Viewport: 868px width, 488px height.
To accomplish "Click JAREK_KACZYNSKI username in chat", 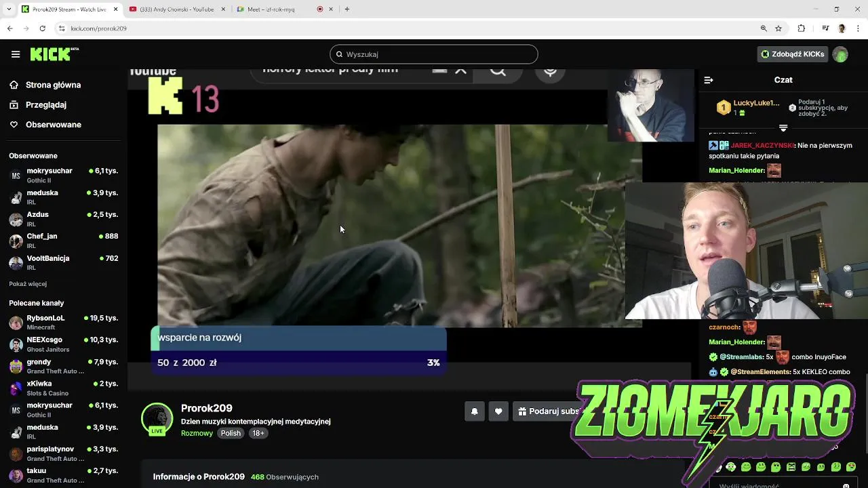I will (x=762, y=145).
